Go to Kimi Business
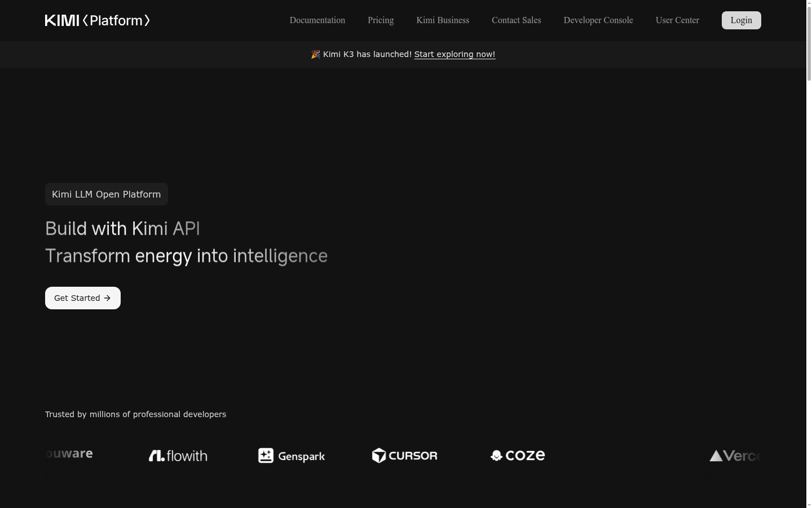 (443, 20)
